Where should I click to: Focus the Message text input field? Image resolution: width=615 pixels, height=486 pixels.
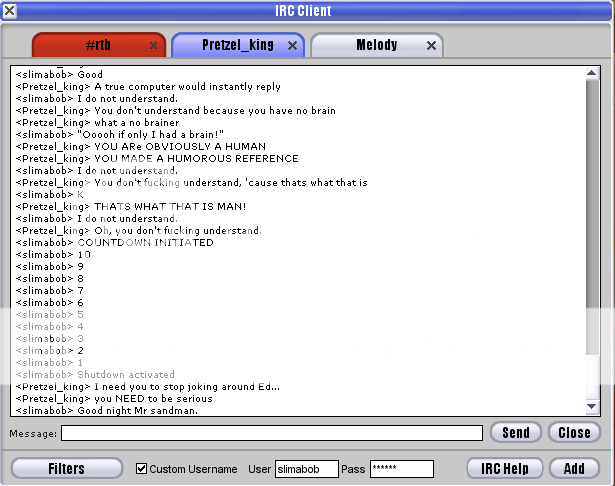click(x=271, y=433)
